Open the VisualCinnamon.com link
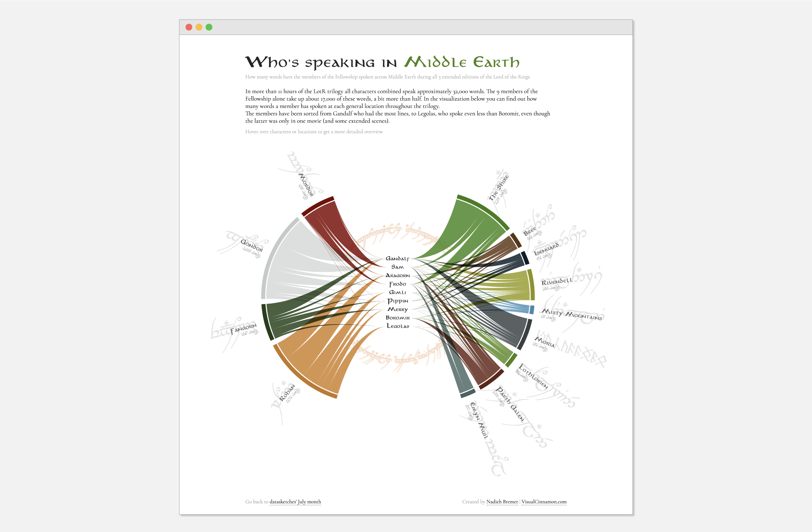812x532 pixels. (544, 502)
